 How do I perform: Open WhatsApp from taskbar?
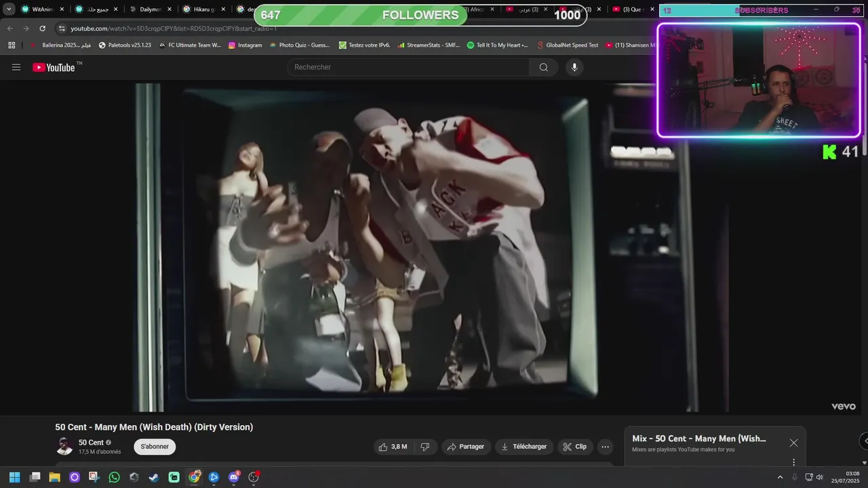114,477
